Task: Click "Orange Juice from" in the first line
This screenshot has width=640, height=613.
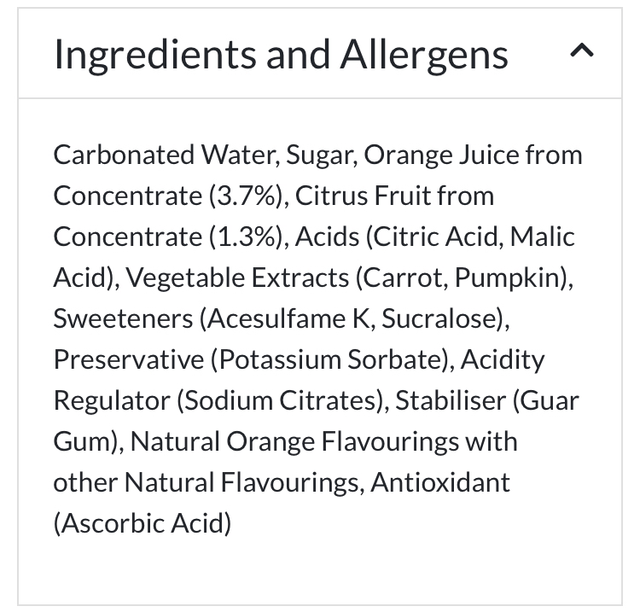Action: point(472,155)
